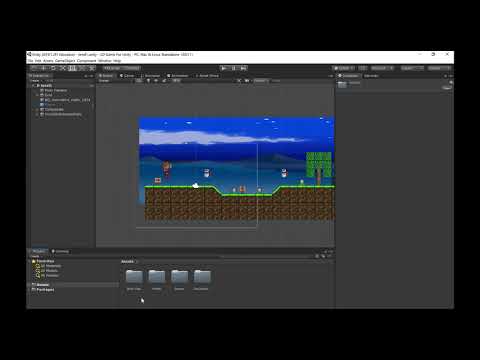Select Grid object in Hierarchy
The width and height of the screenshot is (480, 360).
[48, 95]
